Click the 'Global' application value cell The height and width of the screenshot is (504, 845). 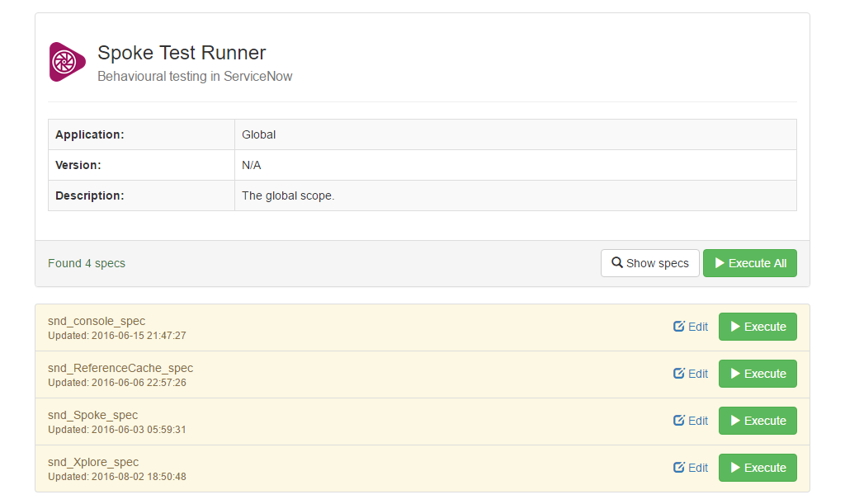(516, 134)
